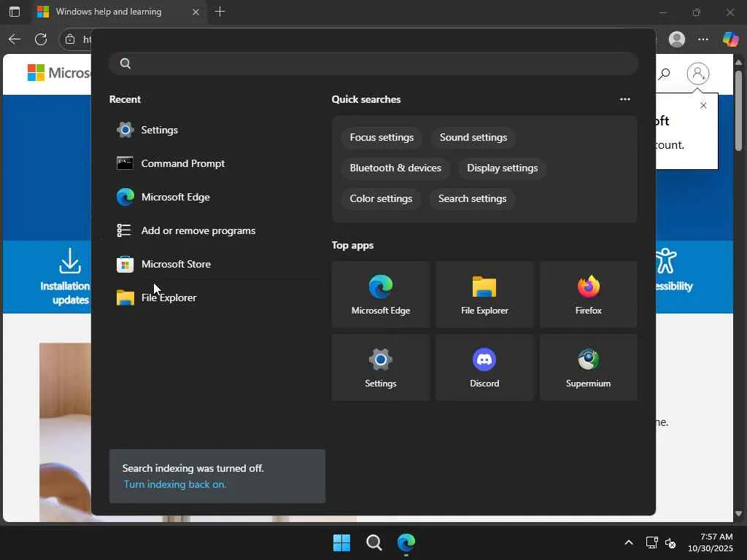This screenshot has width=747, height=560.
Task: Click the Microsoft Edge tile in Top apps
Action: click(x=381, y=295)
